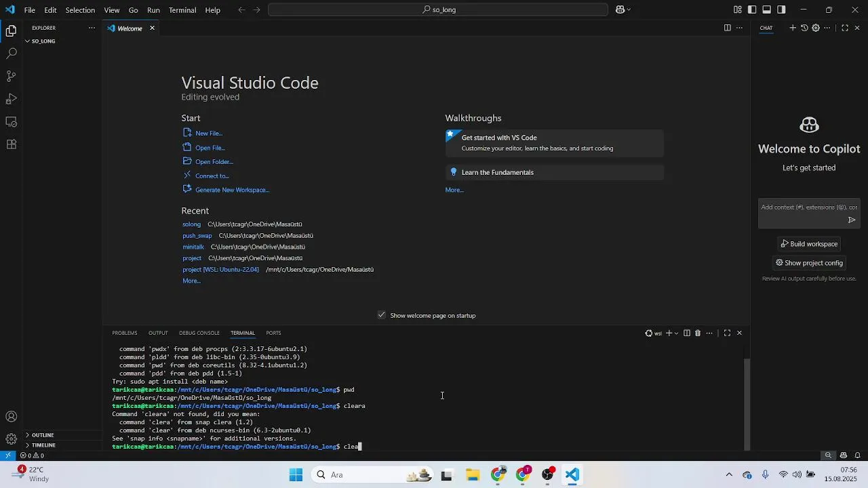Open the File menu
This screenshot has height=488, width=868.
pyautogui.click(x=30, y=10)
